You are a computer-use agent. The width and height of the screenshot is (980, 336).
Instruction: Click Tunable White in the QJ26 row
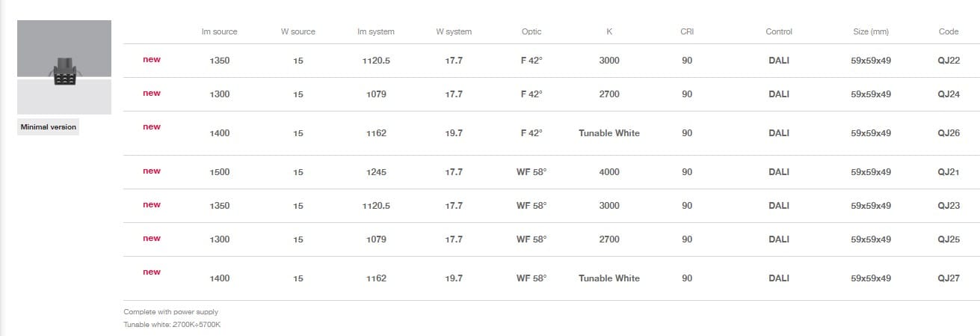pos(609,133)
